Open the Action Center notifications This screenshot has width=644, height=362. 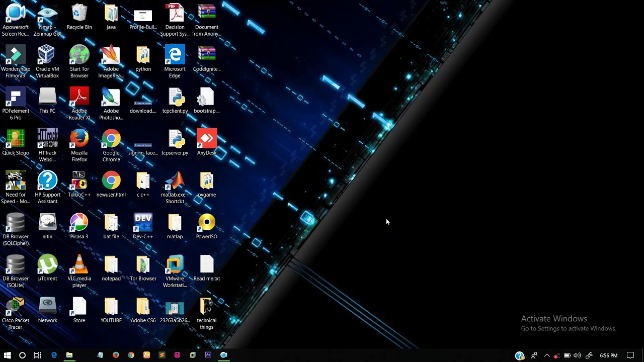click(x=630, y=355)
